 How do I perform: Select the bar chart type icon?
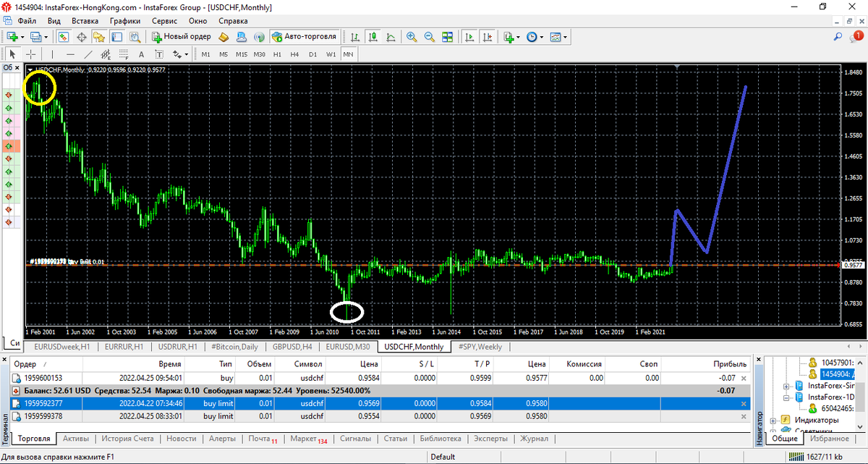pyautogui.click(x=354, y=36)
